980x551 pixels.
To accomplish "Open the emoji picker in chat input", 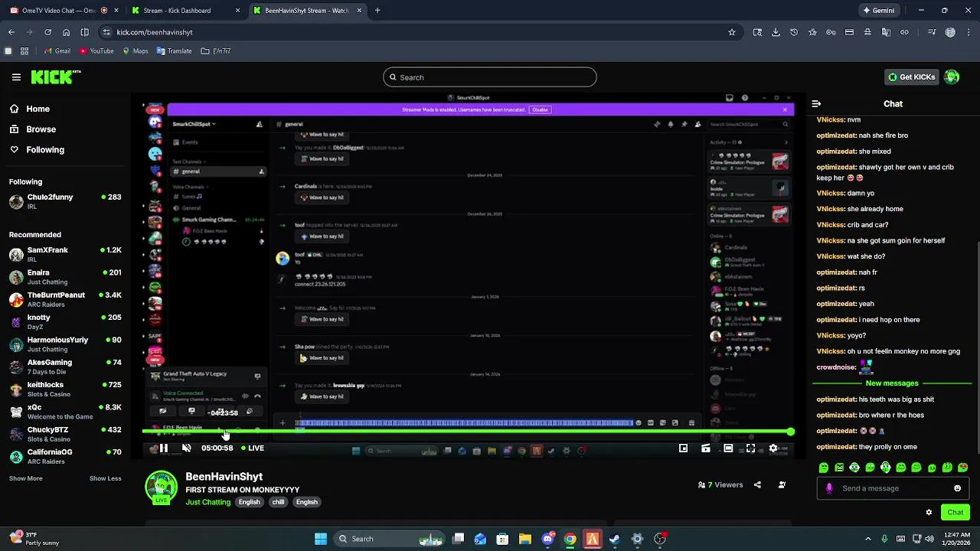I will point(957,488).
